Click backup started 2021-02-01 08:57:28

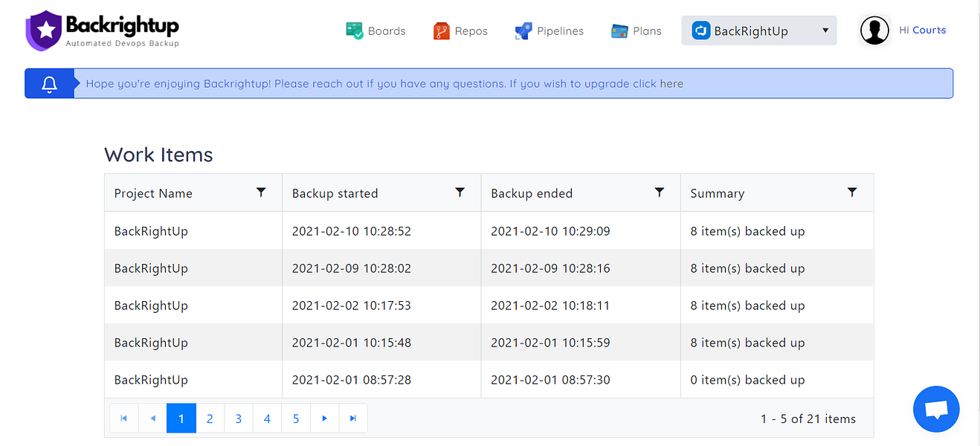point(352,380)
